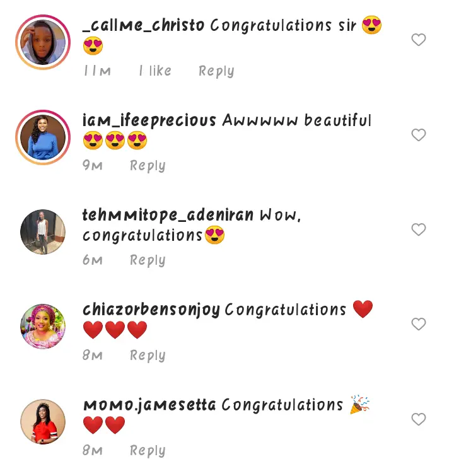Open chiazorbensonjoy avatar photo
454x476 pixels.
point(43,327)
